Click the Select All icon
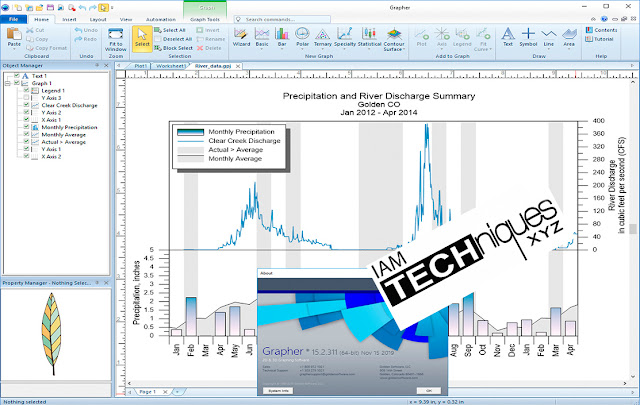Image resolution: width=640 pixels, height=405 pixels. pos(158,30)
